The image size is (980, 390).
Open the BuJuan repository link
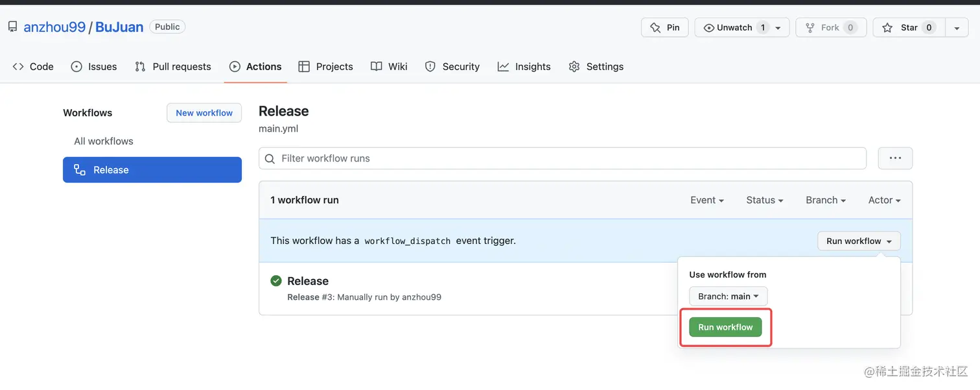point(119,27)
